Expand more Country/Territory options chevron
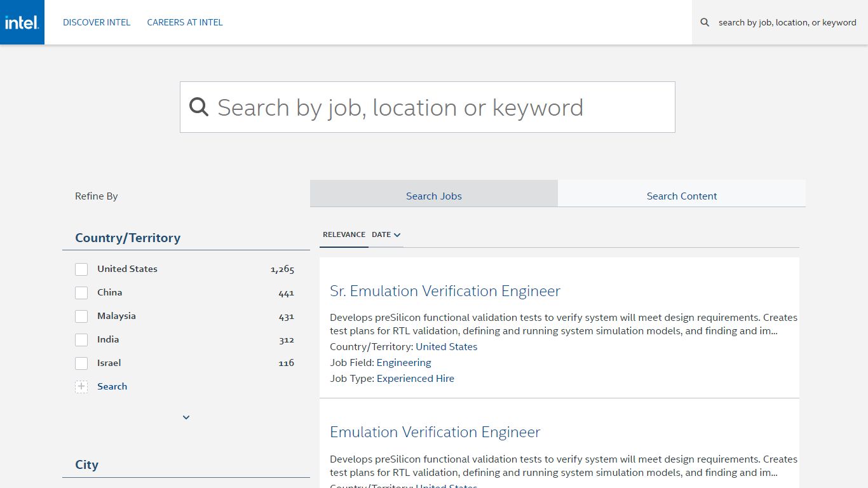This screenshot has height=488, width=868. click(186, 417)
